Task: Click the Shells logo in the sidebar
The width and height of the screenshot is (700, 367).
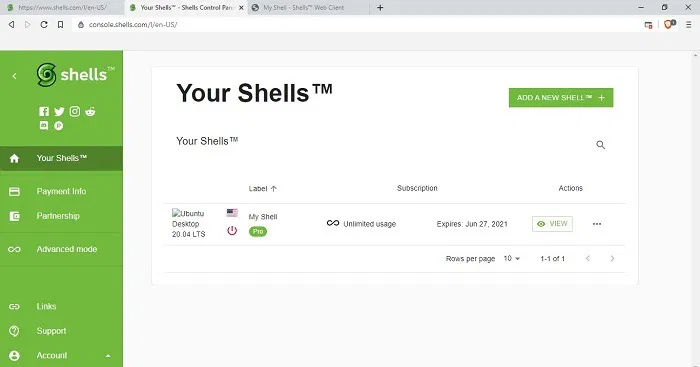Action: tap(75, 75)
